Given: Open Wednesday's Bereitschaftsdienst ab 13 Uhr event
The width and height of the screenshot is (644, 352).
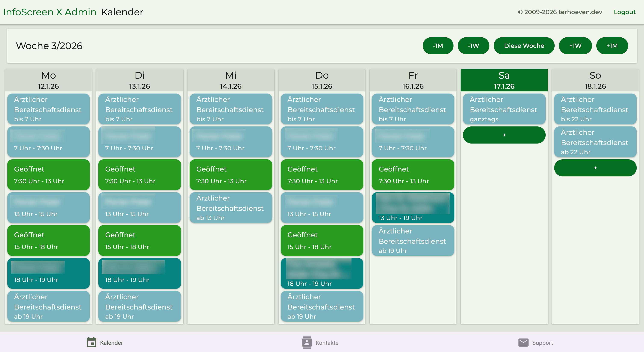Looking at the screenshot, I should tap(230, 208).
